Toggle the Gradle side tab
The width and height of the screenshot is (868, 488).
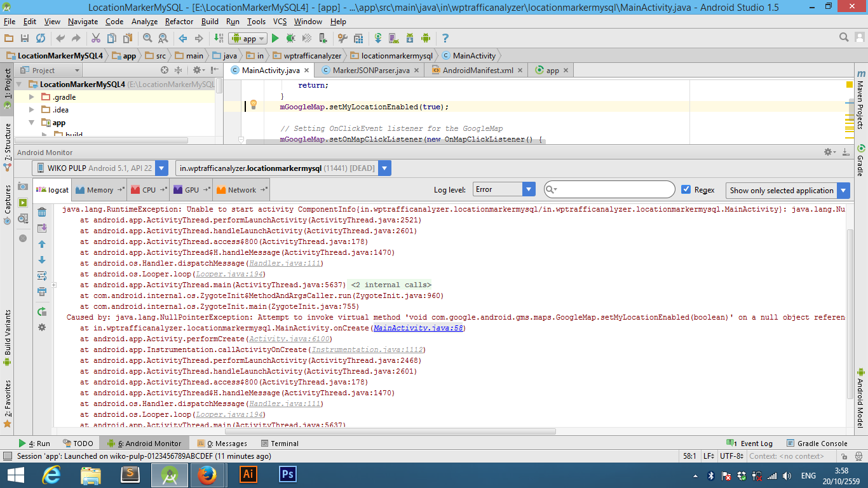click(x=860, y=161)
